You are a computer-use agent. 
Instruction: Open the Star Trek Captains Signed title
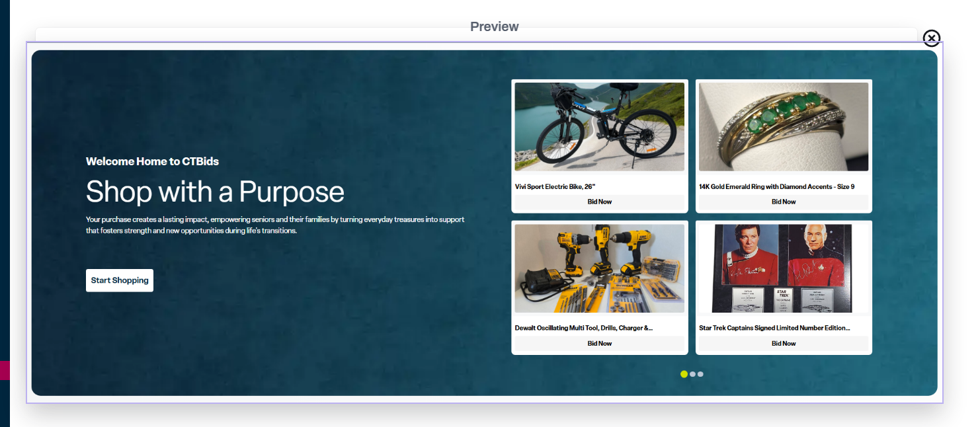[774, 328]
